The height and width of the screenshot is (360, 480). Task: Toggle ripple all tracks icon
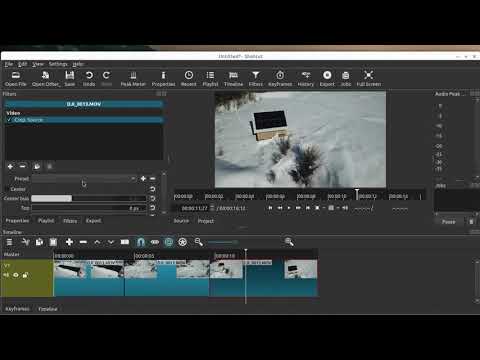tap(183, 242)
